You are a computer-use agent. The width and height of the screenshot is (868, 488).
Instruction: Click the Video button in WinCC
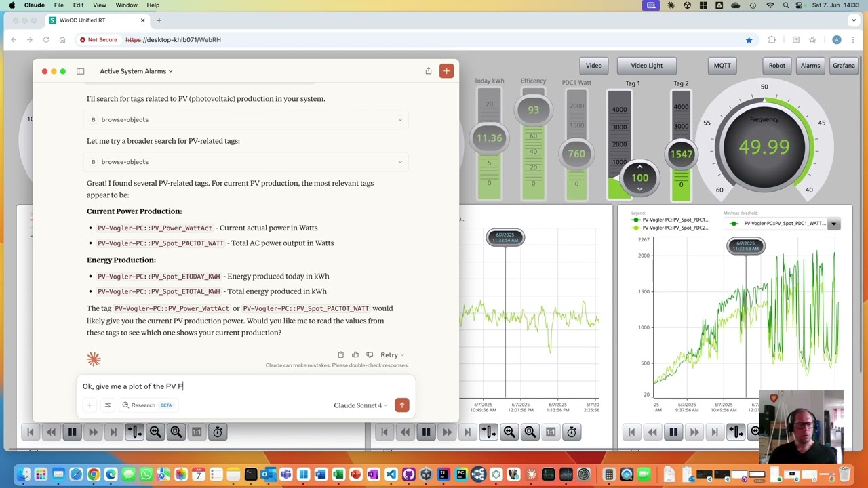coord(594,66)
